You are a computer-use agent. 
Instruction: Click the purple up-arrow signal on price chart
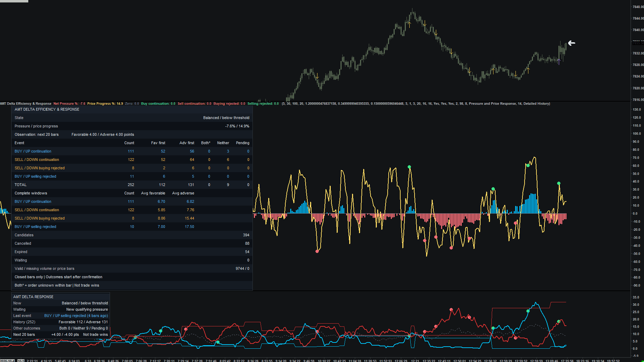pyautogui.click(x=559, y=62)
